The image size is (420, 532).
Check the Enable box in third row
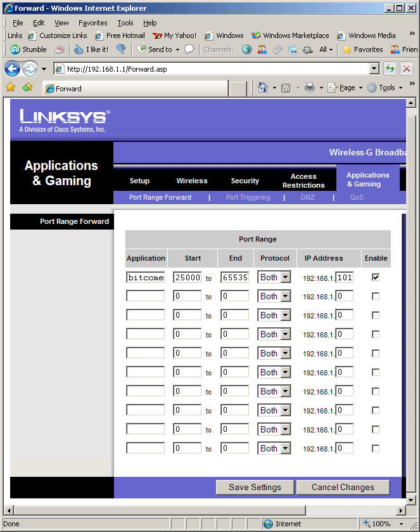376,315
